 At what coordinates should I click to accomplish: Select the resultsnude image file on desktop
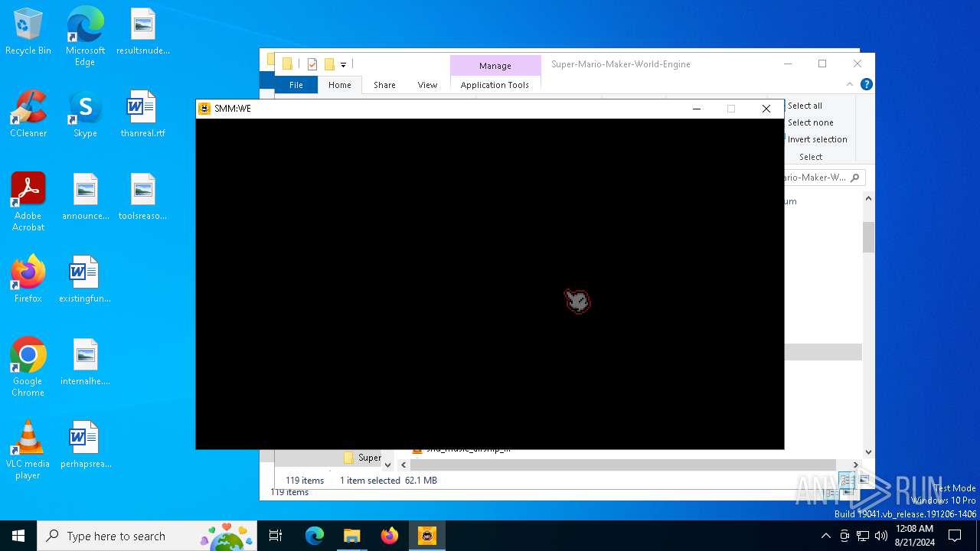click(143, 32)
